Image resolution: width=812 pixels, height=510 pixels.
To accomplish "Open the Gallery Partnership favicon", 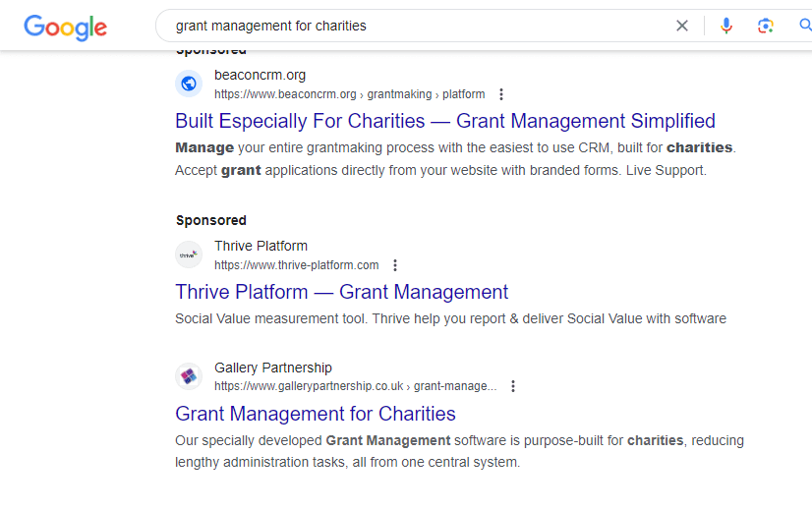I will click(x=189, y=376).
